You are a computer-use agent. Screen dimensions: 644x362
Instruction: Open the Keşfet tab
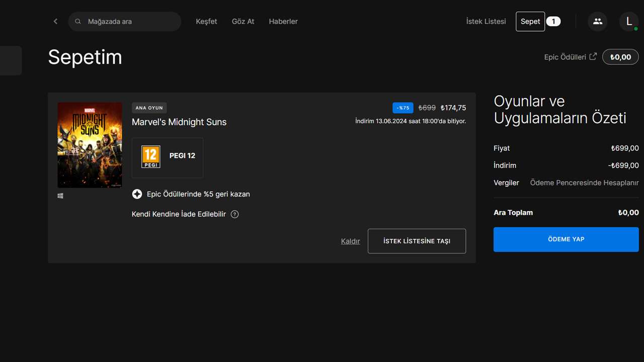tap(206, 22)
